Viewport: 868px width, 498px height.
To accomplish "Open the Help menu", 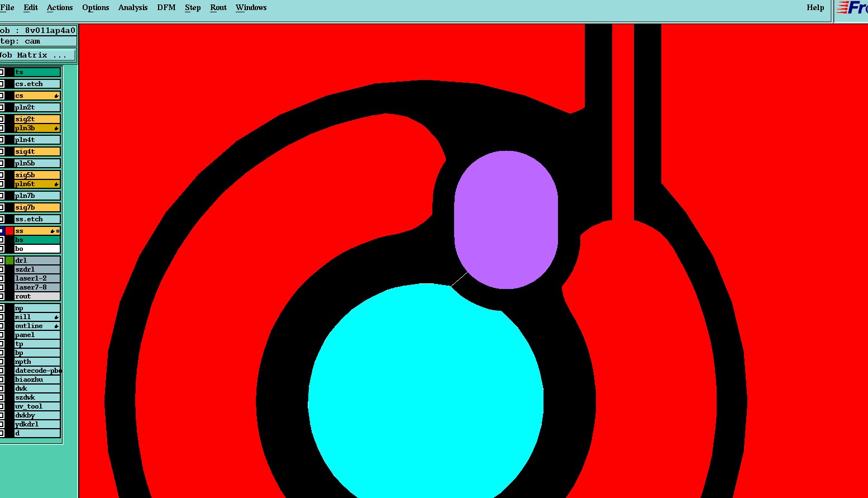I will coord(815,7).
